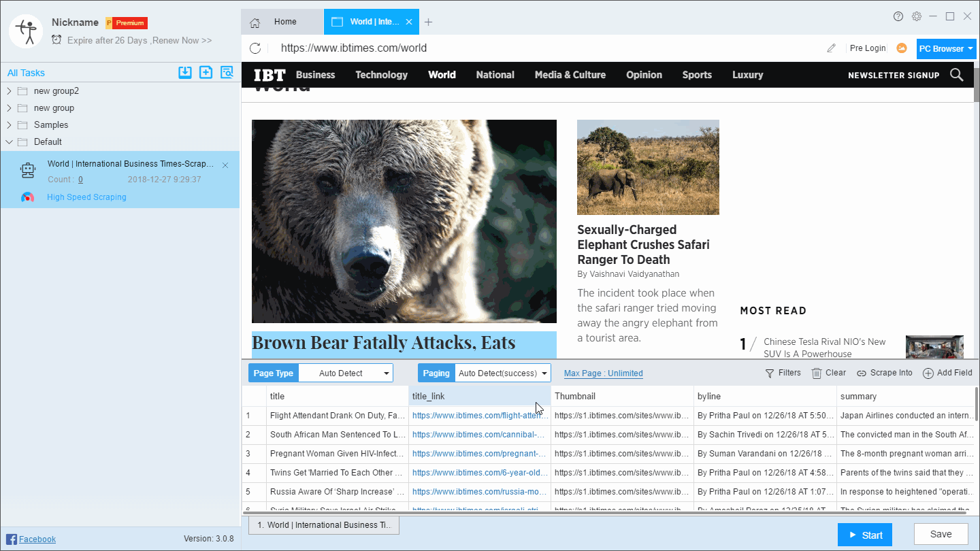The image size is (980, 551).
Task: Switch to the Home tab
Action: 282,22
